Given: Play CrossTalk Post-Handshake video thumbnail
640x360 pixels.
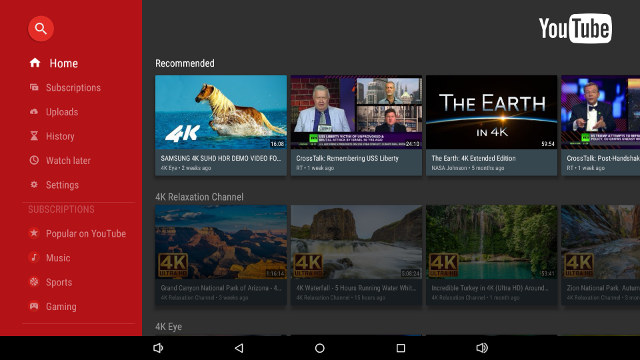Looking at the screenshot, I should pyautogui.click(x=600, y=112).
